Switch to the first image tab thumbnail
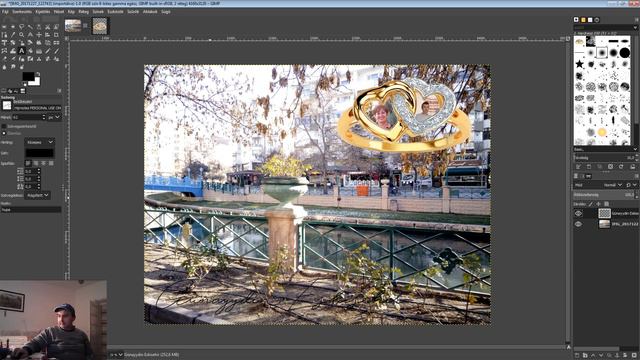 point(73,26)
